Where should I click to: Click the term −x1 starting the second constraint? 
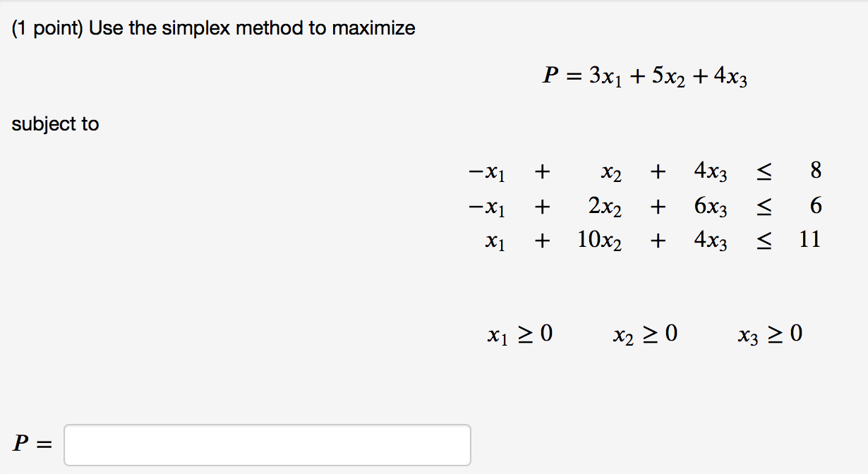487,205
